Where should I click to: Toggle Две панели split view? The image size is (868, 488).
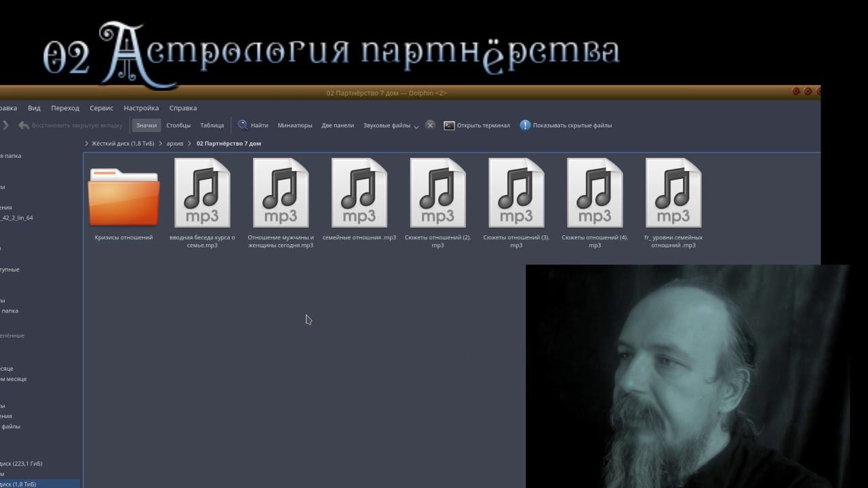338,125
